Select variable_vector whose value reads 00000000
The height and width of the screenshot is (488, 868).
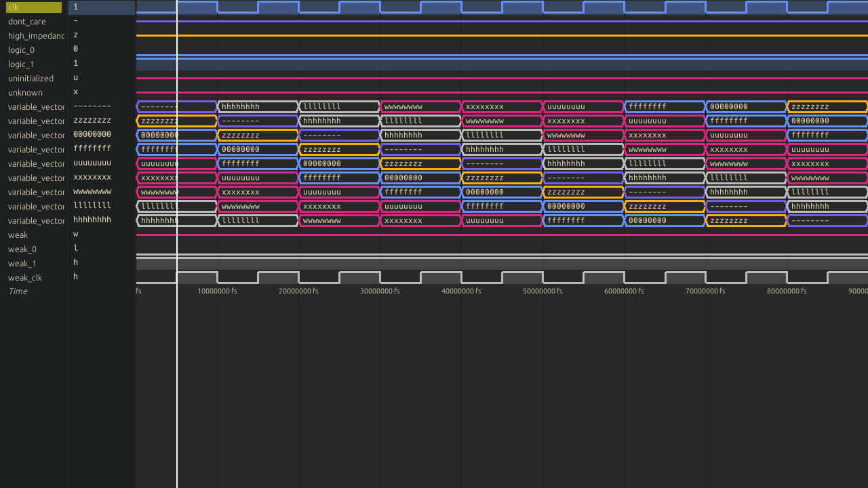pyautogui.click(x=37, y=136)
